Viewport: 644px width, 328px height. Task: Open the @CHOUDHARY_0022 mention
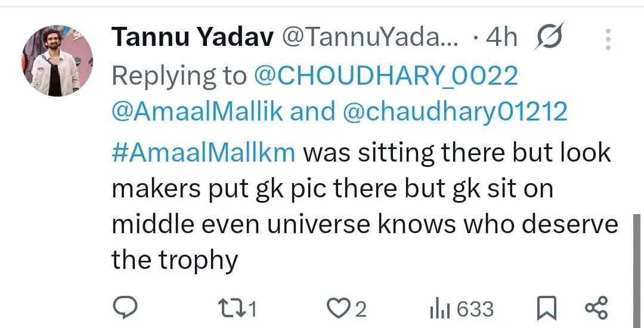[386, 76]
